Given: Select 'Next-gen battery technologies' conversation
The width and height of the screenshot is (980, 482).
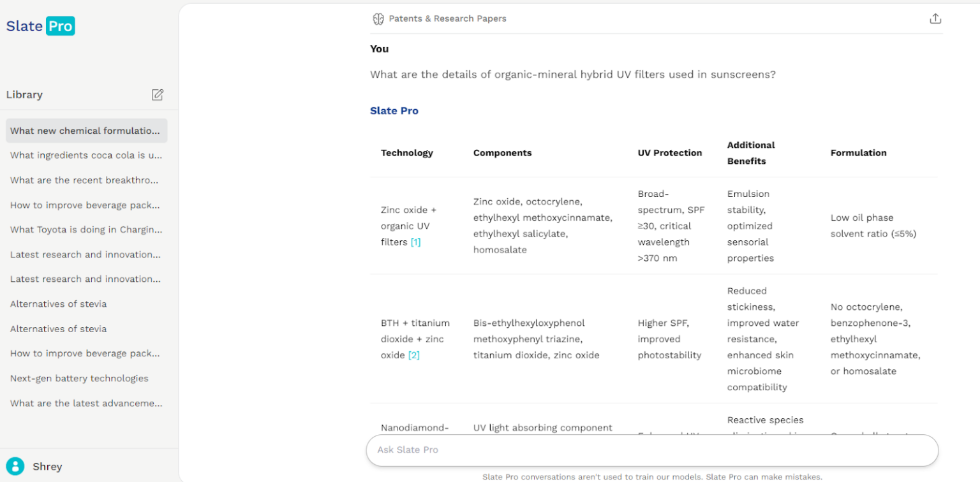Looking at the screenshot, I should coord(79,378).
